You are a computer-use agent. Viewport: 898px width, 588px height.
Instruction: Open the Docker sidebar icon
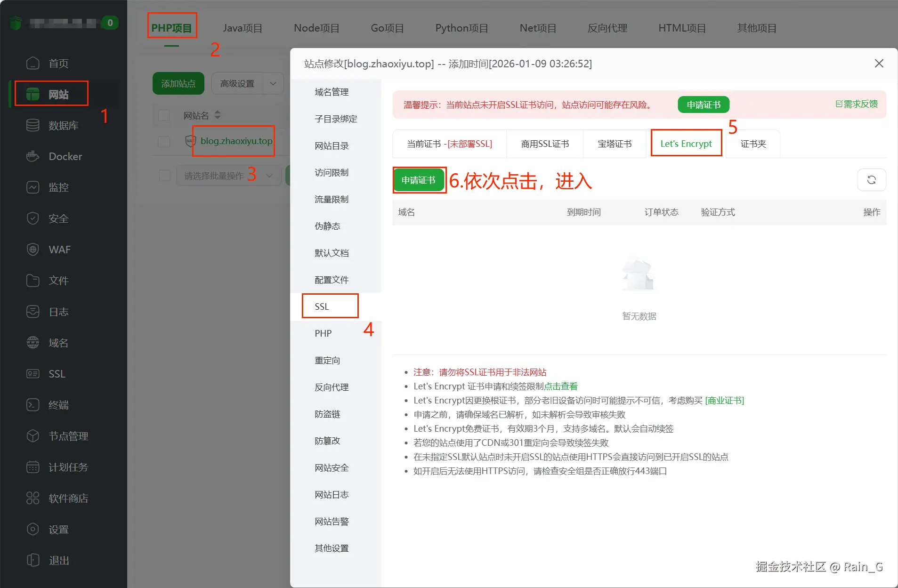click(x=32, y=156)
